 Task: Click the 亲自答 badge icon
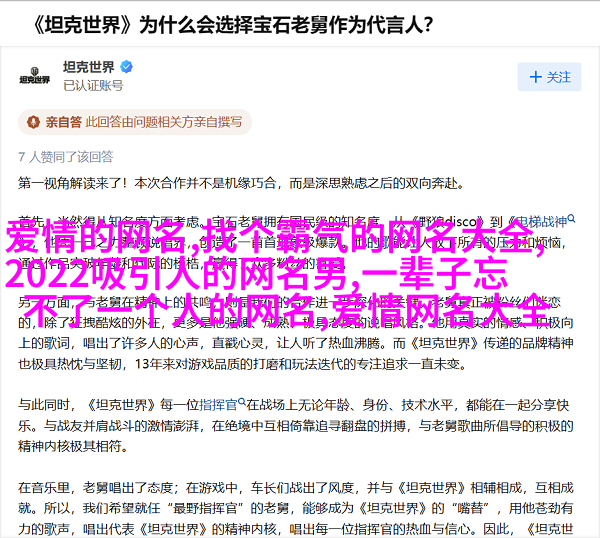(33, 122)
